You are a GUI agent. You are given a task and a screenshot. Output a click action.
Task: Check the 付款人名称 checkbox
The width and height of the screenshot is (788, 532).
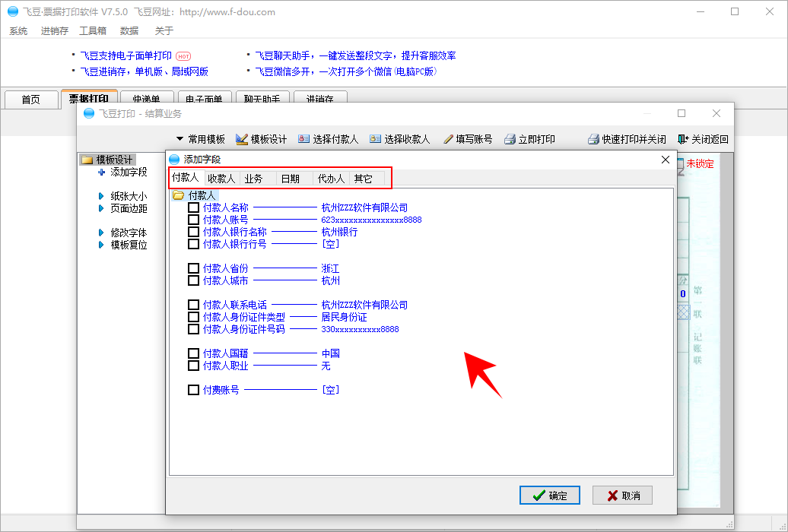tap(194, 207)
